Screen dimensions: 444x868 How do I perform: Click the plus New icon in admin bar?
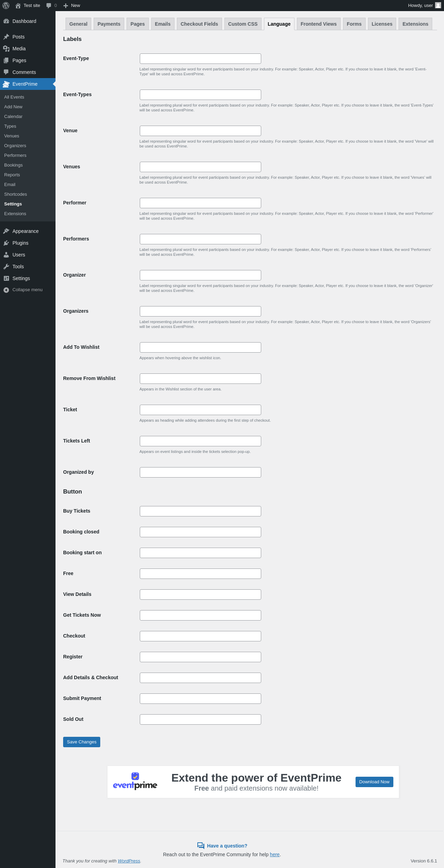[x=66, y=6]
